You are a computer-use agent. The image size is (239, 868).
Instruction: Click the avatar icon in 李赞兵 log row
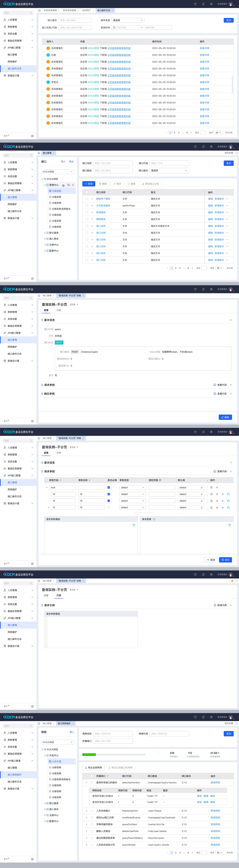[48, 82]
